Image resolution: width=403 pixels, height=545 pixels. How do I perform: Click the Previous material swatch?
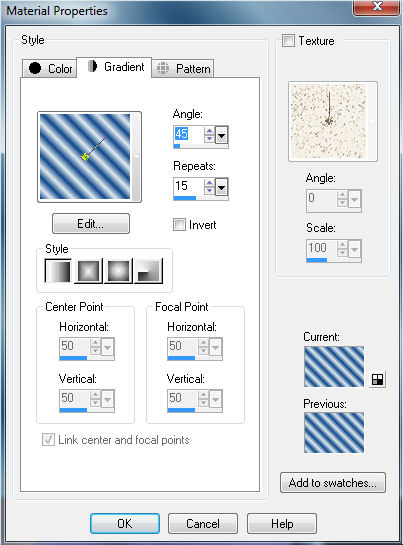[x=334, y=432]
